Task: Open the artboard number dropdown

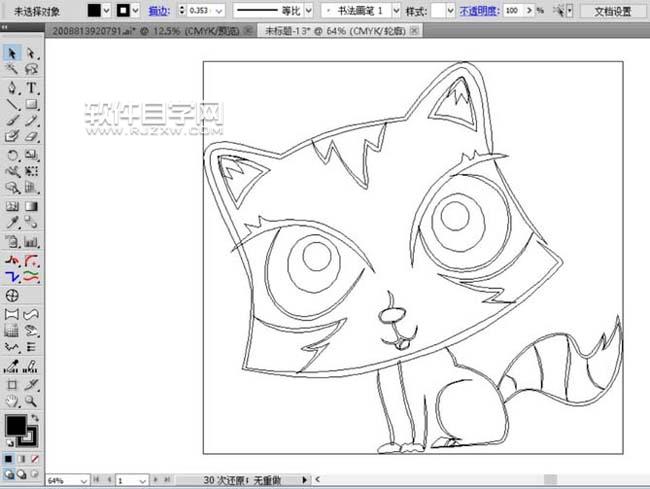Action: click(x=142, y=481)
